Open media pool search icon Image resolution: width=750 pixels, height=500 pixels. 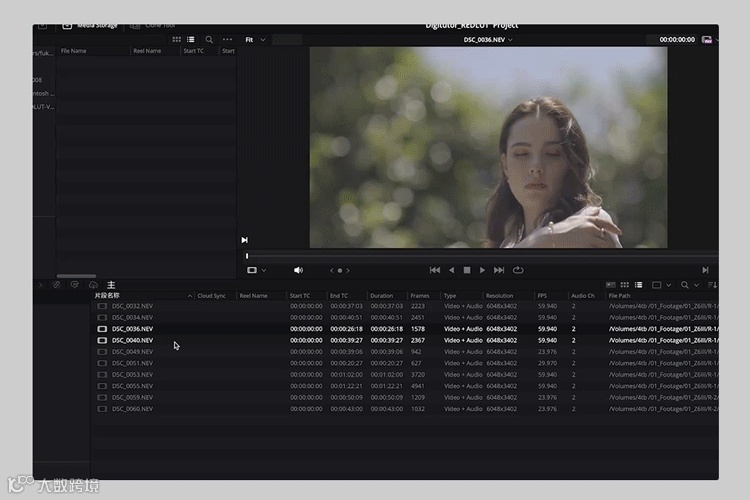(684, 285)
